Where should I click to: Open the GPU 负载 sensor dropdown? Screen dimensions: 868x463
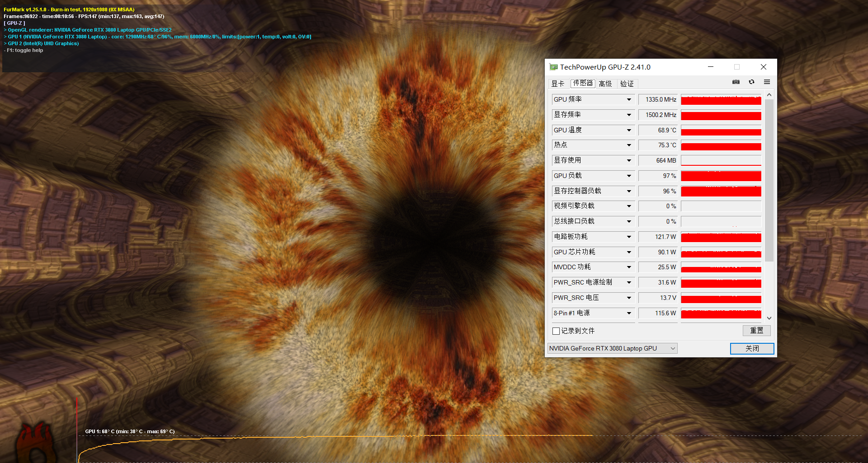click(629, 176)
